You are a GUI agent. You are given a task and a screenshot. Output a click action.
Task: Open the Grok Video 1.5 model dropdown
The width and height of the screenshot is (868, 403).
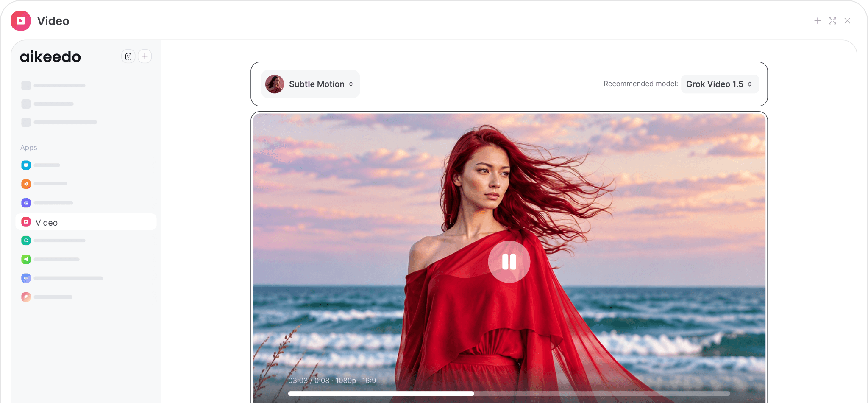pyautogui.click(x=720, y=84)
